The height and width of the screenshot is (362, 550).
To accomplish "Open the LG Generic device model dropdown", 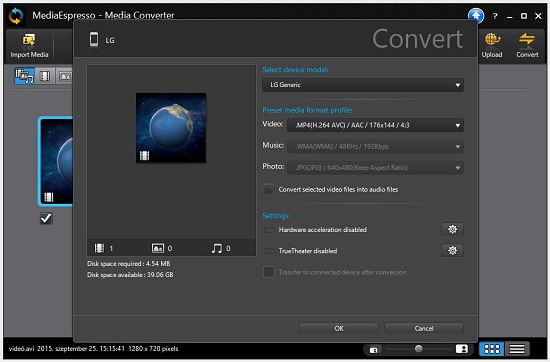I will coord(363,85).
